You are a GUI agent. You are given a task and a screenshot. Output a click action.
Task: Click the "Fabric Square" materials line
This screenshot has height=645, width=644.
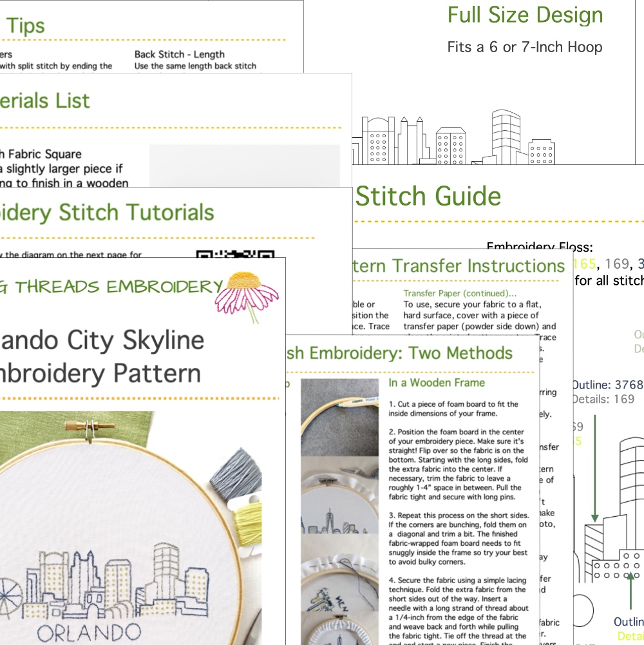pos(41,154)
